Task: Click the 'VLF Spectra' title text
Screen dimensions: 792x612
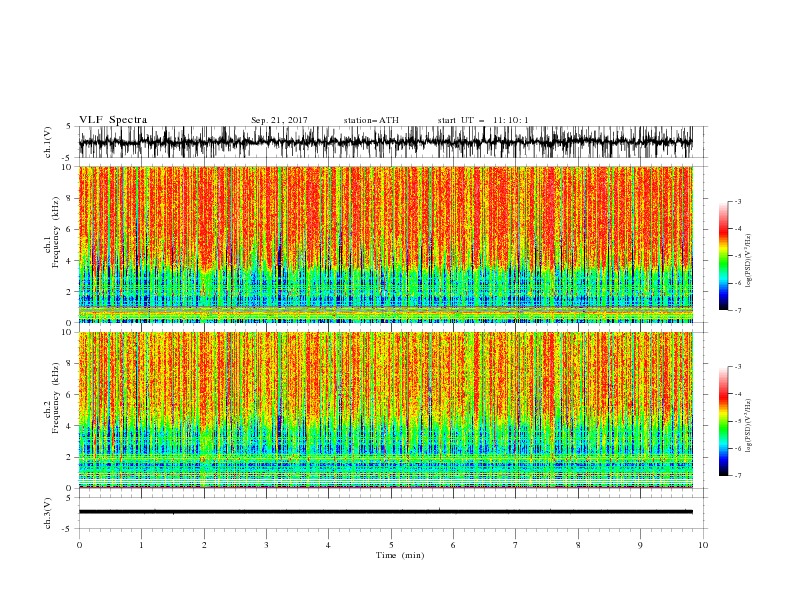Action: click(113, 120)
